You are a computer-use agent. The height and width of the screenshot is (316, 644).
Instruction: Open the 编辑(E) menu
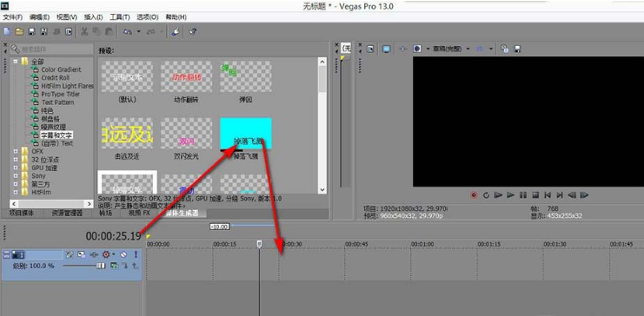(39, 17)
